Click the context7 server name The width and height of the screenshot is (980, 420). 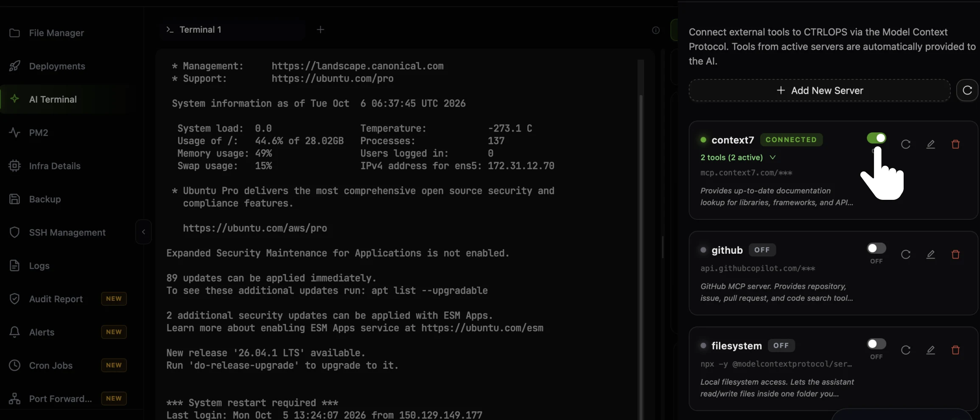pos(733,140)
